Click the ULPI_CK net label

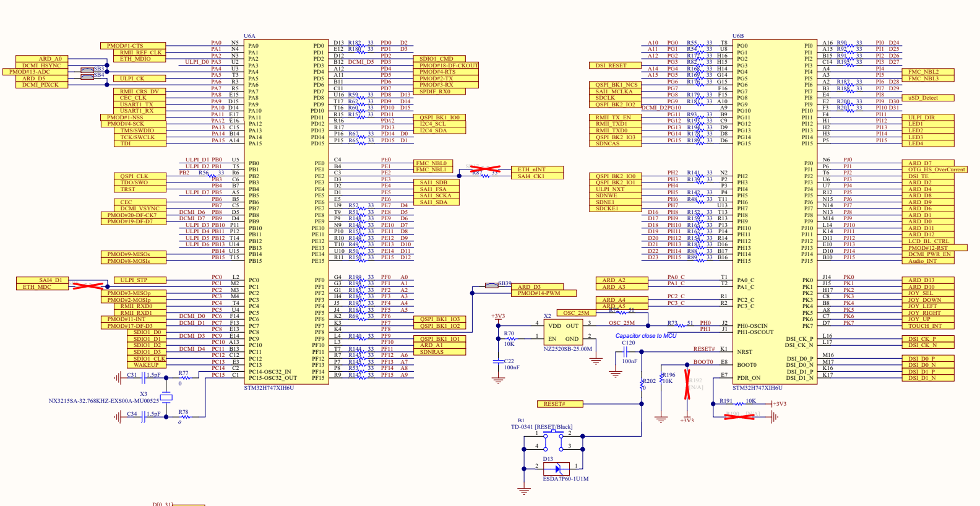click(x=139, y=79)
